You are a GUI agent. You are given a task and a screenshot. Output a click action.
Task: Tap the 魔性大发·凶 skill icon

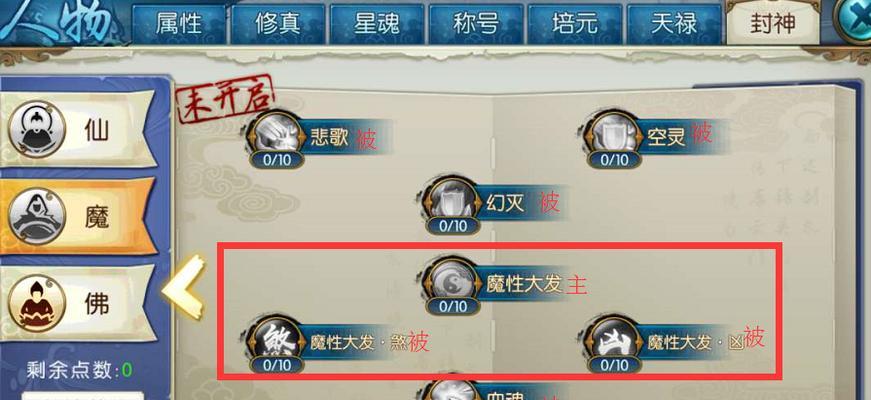613,339
